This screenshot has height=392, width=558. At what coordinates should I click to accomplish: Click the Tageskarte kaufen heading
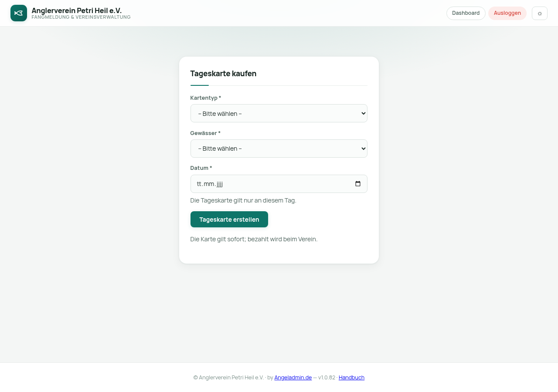[223, 74]
